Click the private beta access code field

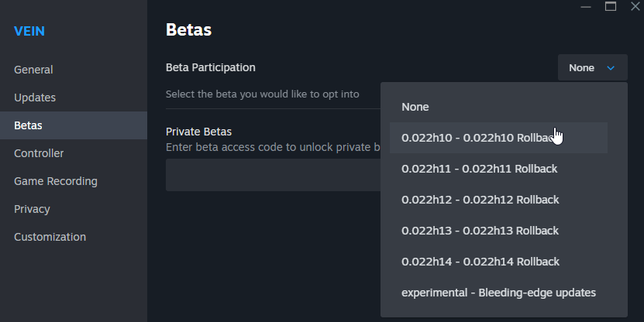(273, 175)
